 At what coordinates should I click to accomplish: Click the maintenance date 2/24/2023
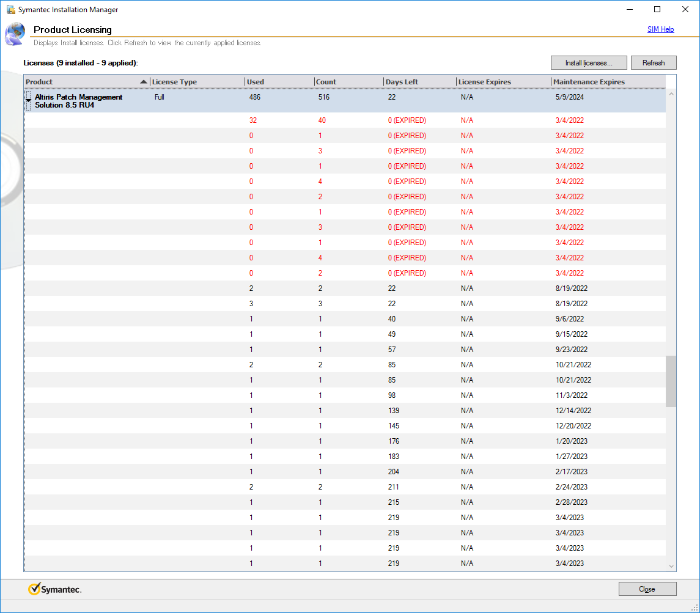click(x=572, y=486)
